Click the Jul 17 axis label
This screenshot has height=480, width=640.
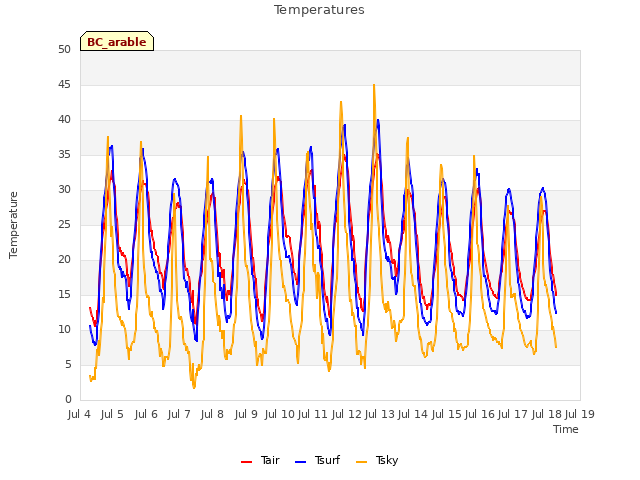click(513, 414)
